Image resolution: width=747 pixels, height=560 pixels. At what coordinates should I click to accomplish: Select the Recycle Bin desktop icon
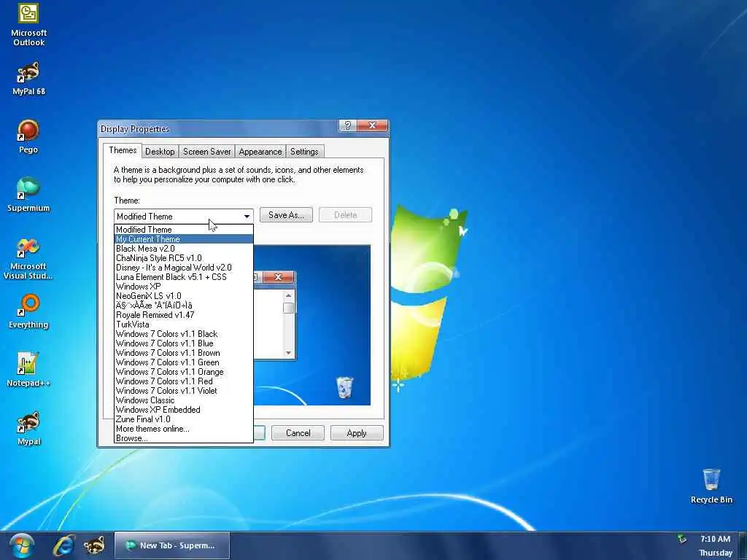point(711,486)
